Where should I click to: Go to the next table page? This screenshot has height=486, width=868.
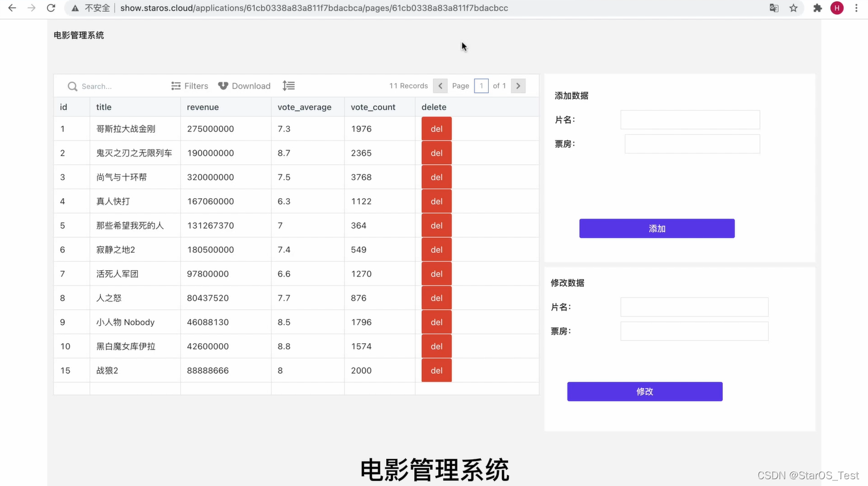[518, 86]
